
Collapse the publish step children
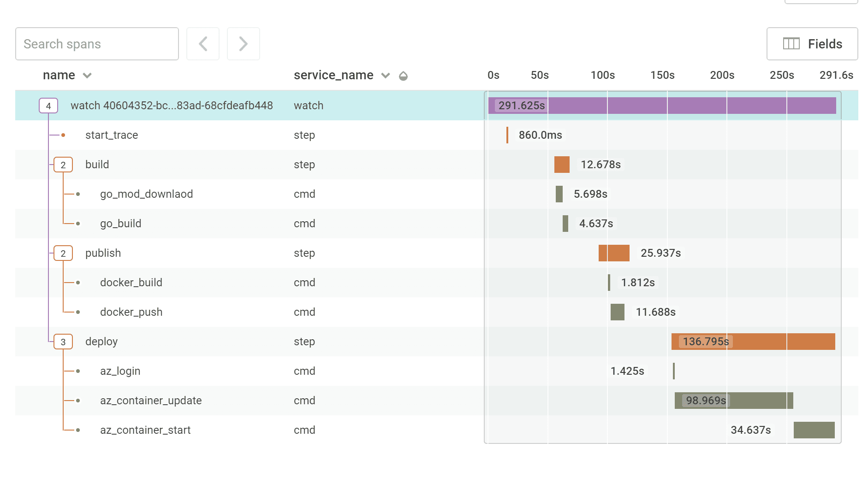(x=63, y=253)
